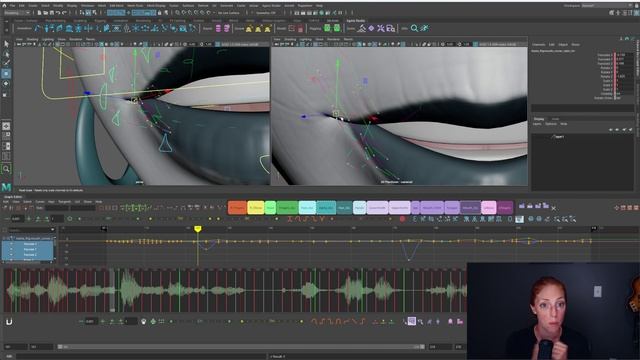Click the magnet icon beside the audio waveform

[9, 322]
